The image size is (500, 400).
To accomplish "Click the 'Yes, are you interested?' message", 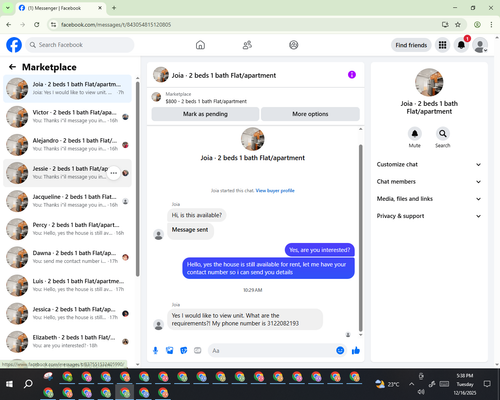I will pyautogui.click(x=319, y=250).
